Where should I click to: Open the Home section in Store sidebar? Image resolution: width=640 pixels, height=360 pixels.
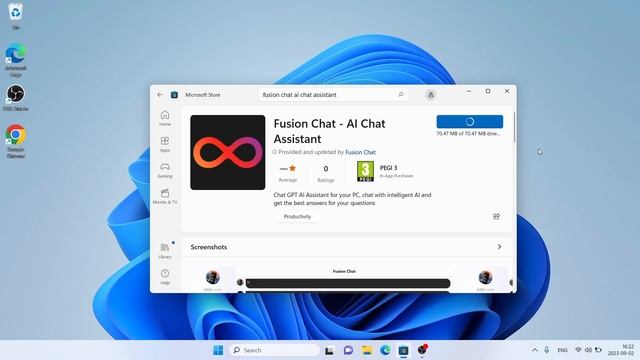[x=165, y=118]
